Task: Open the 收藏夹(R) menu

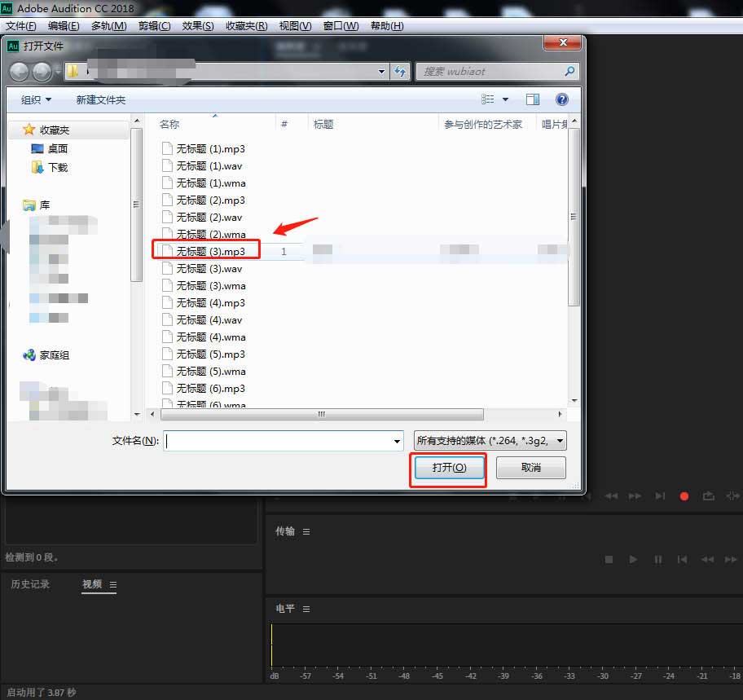Action: coord(246,26)
